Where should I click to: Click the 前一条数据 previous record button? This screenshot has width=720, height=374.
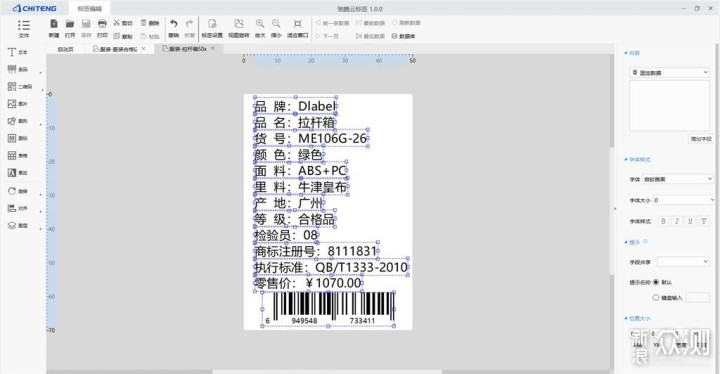pos(332,23)
